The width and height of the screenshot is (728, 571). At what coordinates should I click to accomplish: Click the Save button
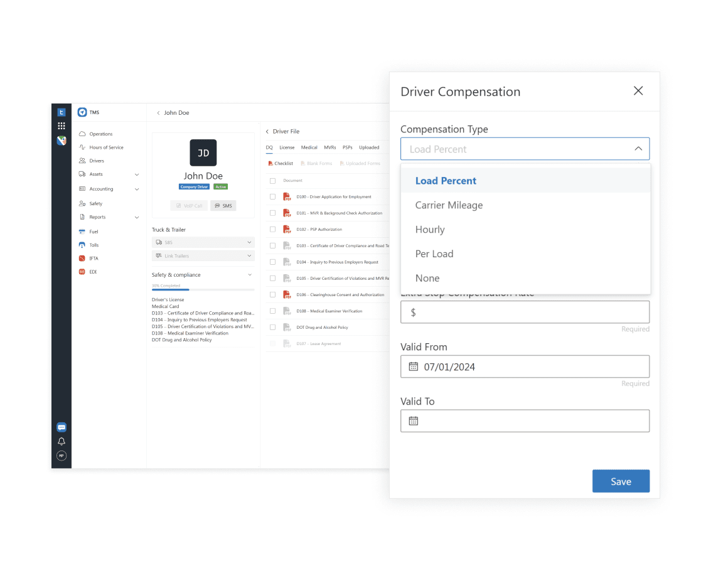(x=621, y=481)
